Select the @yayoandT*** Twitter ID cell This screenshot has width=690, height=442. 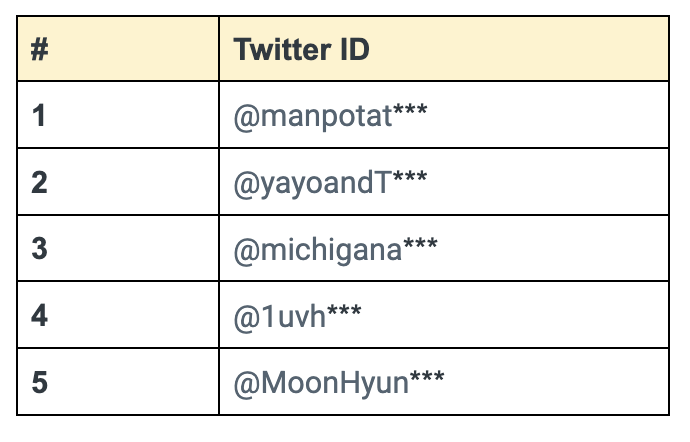tap(444, 181)
